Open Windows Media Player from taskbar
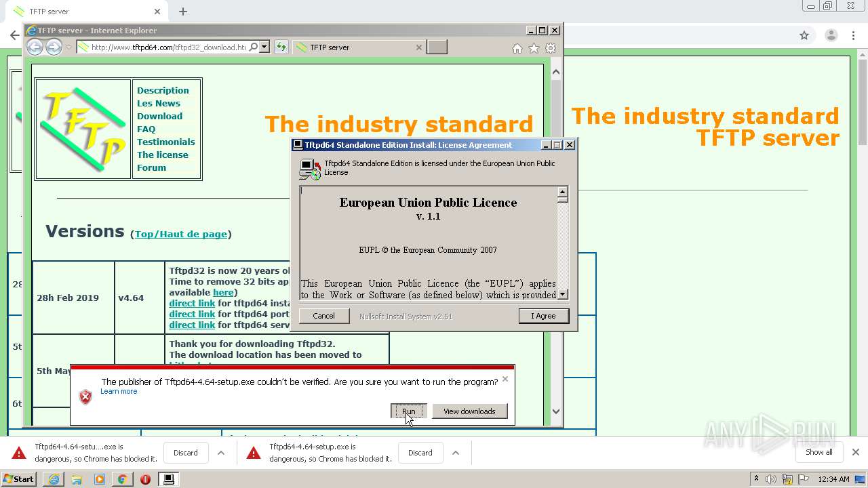Image resolution: width=868 pixels, height=488 pixels. coord(100,479)
